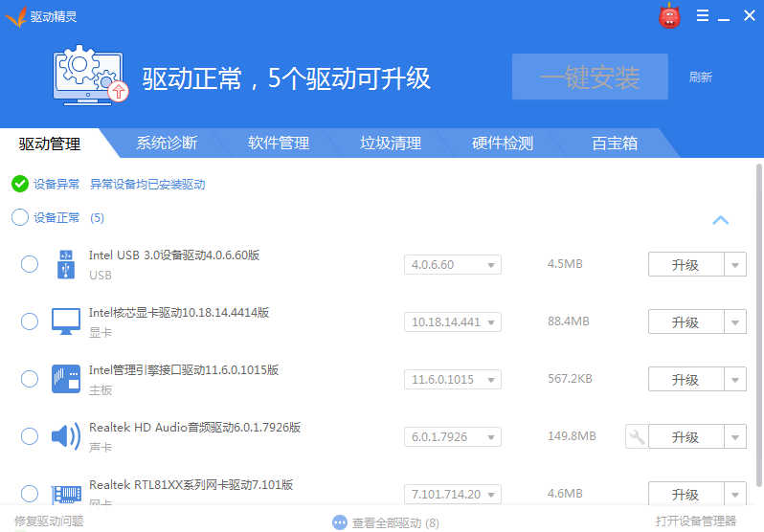Select the Realtek HD Audio driver checkbox
Viewport: 764px width, 532px height.
[x=30, y=436]
